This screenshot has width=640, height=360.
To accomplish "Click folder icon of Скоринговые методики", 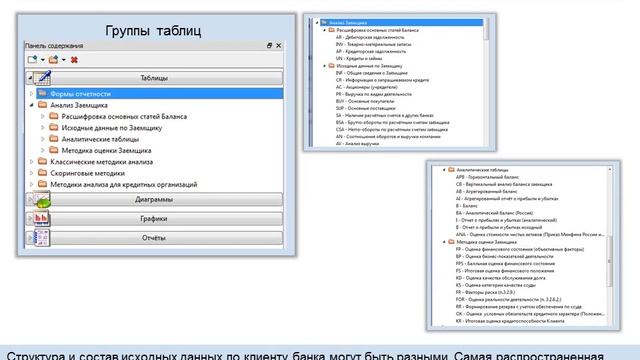I will point(42,173).
